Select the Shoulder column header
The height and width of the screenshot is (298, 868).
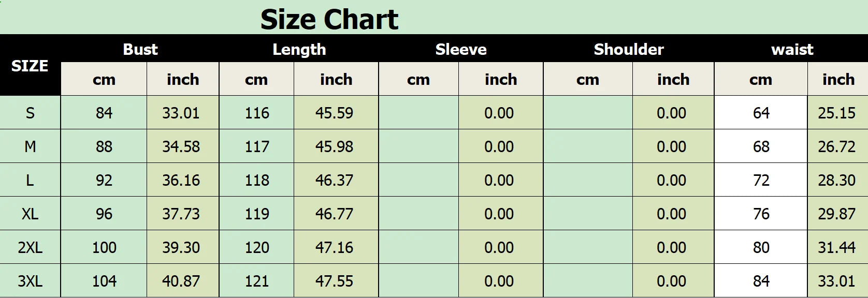[x=629, y=50]
